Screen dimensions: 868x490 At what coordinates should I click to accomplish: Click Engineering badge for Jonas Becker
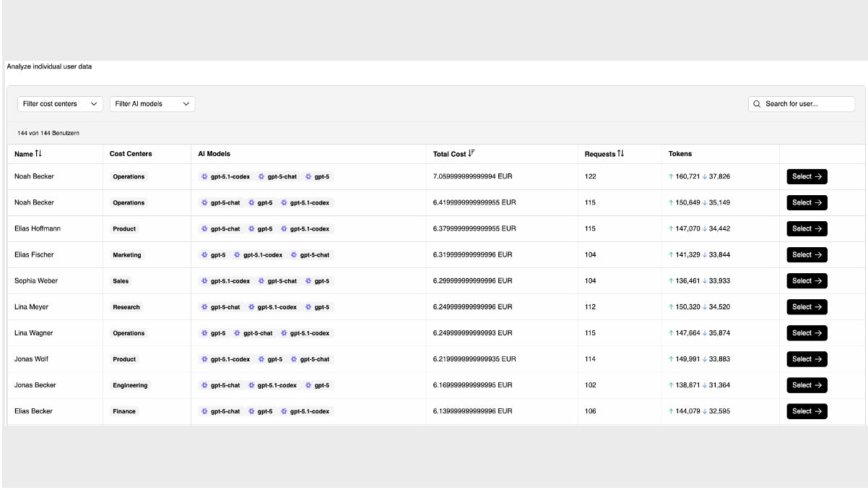coord(130,385)
